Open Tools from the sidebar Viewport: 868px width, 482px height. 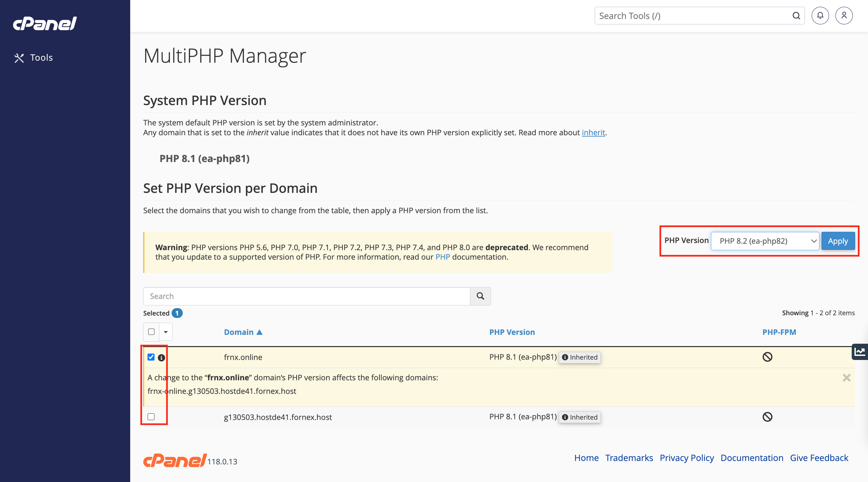tap(33, 58)
